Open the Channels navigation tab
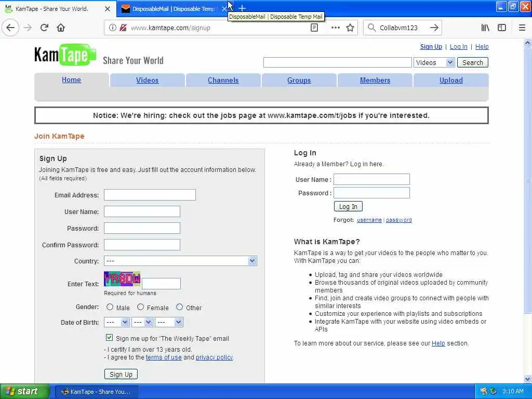532x399 pixels. pyautogui.click(x=223, y=80)
